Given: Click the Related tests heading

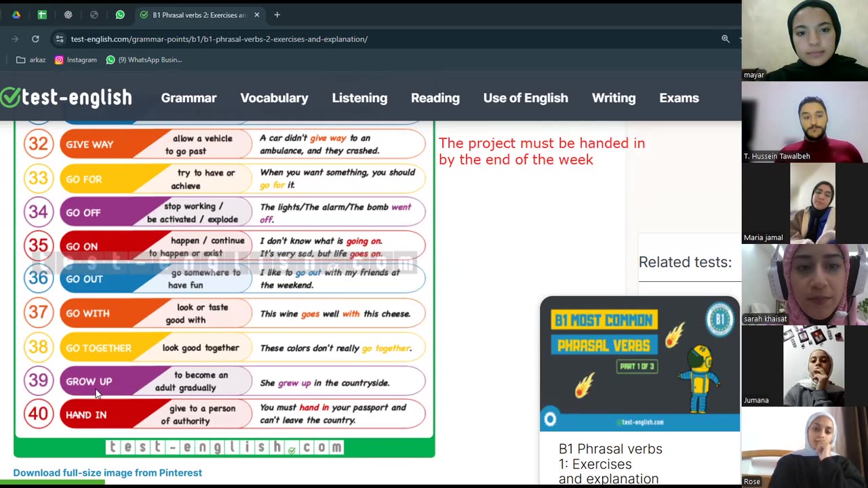Looking at the screenshot, I should click(685, 262).
